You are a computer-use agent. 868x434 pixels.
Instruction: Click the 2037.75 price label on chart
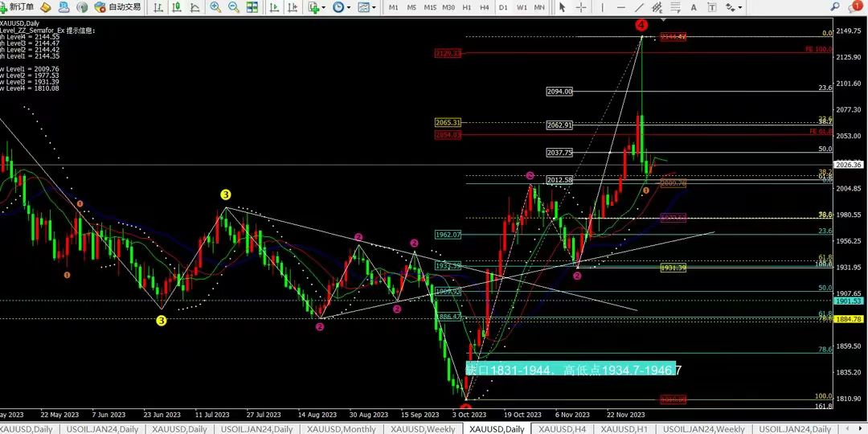(x=559, y=152)
